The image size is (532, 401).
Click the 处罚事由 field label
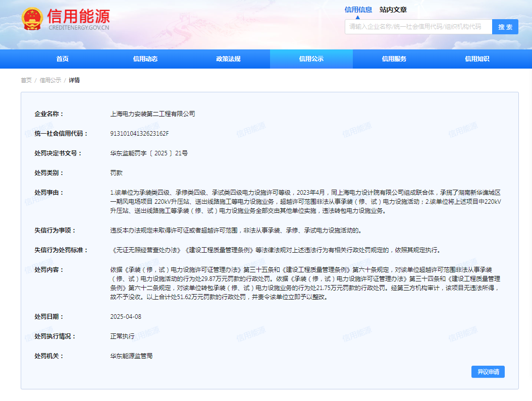49,193
